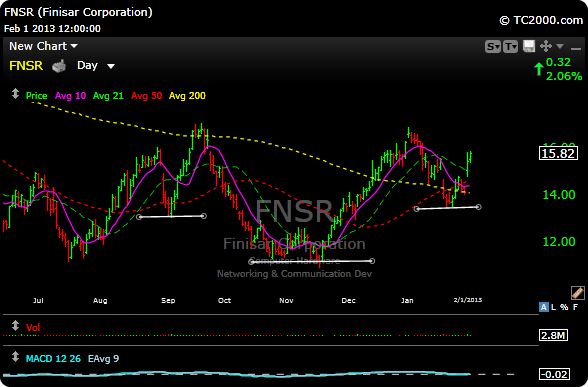Click the FNSR yellow symbol label

point(26,66)
